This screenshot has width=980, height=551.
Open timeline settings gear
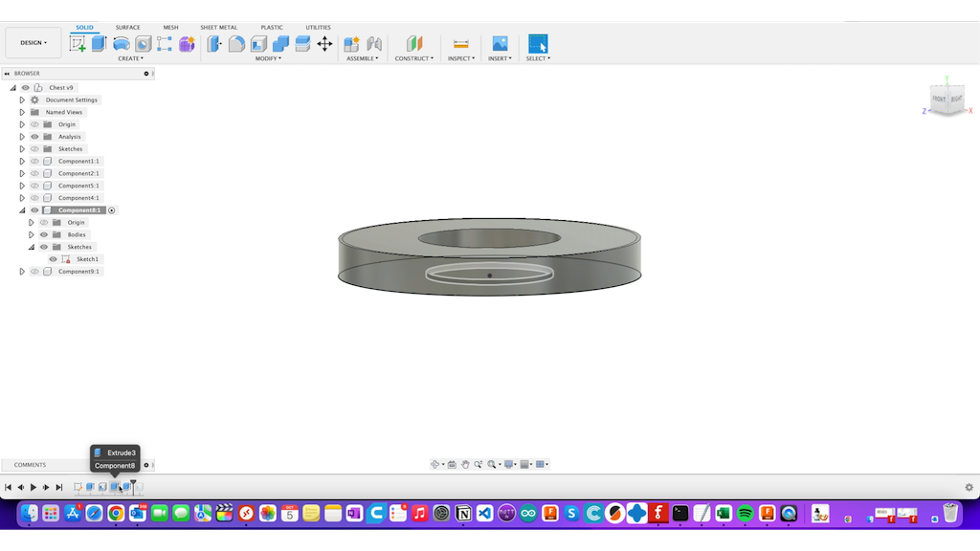(x=969, y=487)
